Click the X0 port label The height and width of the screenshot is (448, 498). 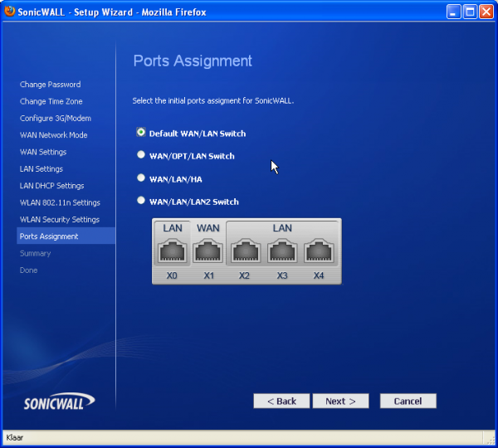(x=172, y=275)
